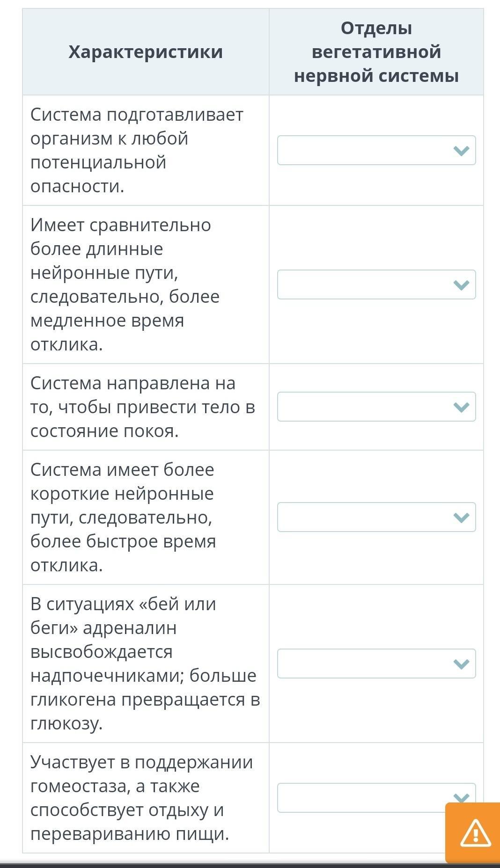Image resolution: width=500 pixels, height=868 pixels.
Task: Click chevron arrow beside 'состояние покоя' text
Action: (461, 407)
